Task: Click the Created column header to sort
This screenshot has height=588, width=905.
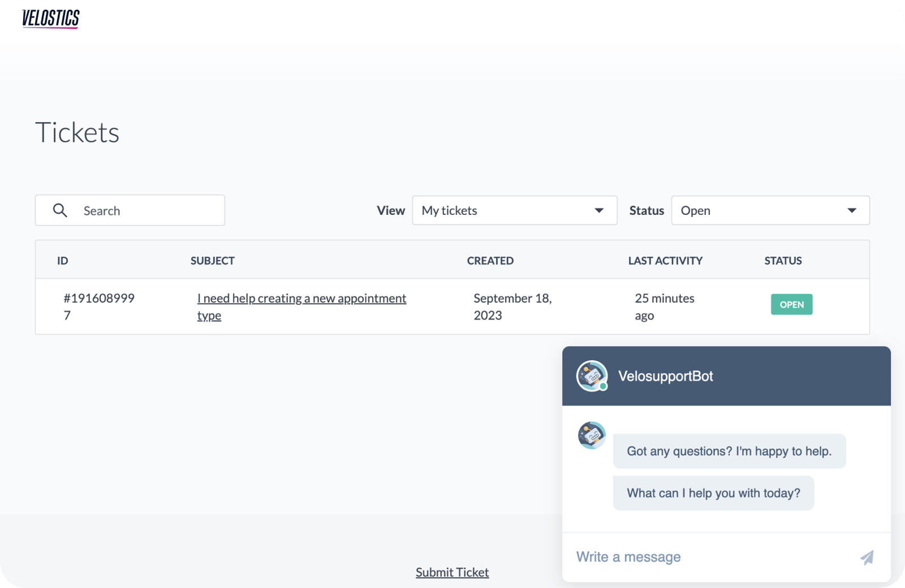Action: 490,261
